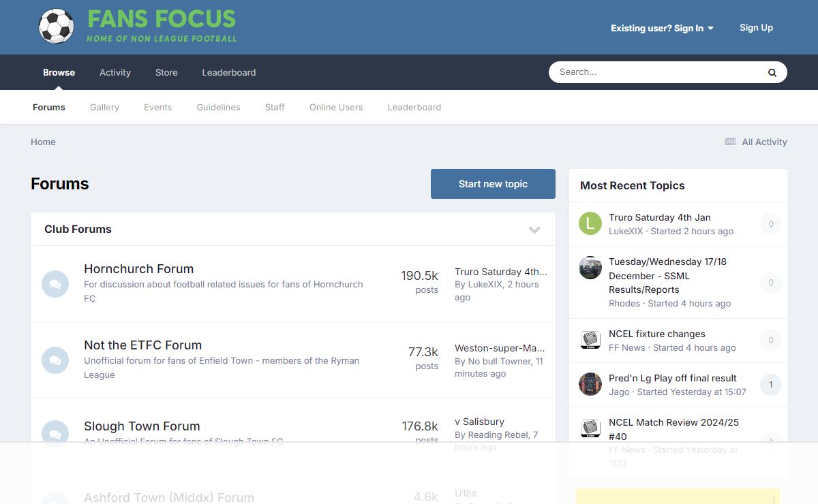
Task: Click the LukeXIX author link in Hornchurch row
Action: pyautogui.click(x=484, y=284)
